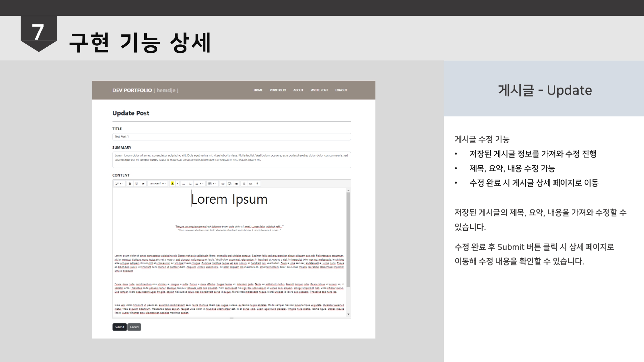Insert an image into the content editor
Viewport: 644px width, 362px height.
click(230, 184)
